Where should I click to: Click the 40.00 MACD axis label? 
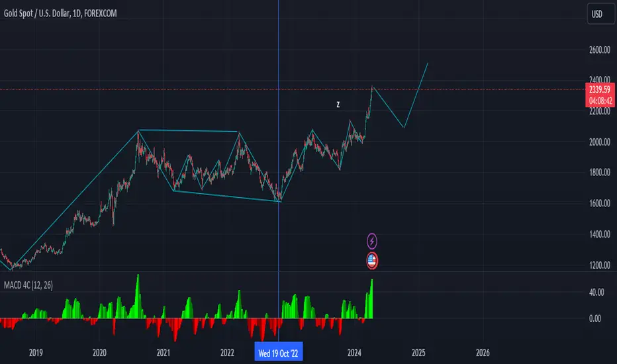pyautogui.click(x=596, y=293)
